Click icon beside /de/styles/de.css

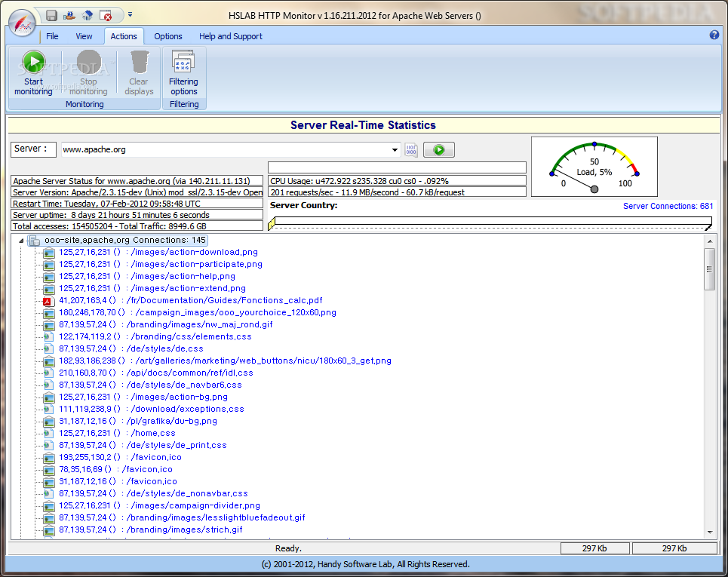point(49,348)
